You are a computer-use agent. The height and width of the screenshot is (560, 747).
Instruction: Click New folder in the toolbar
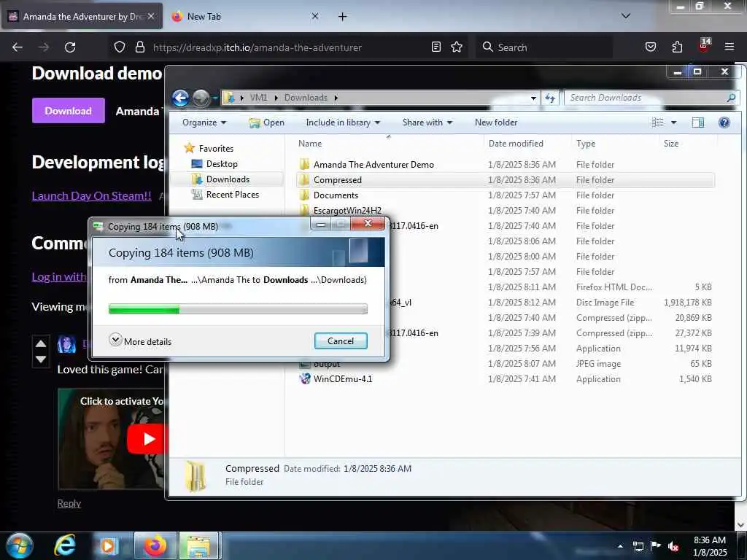496,122
